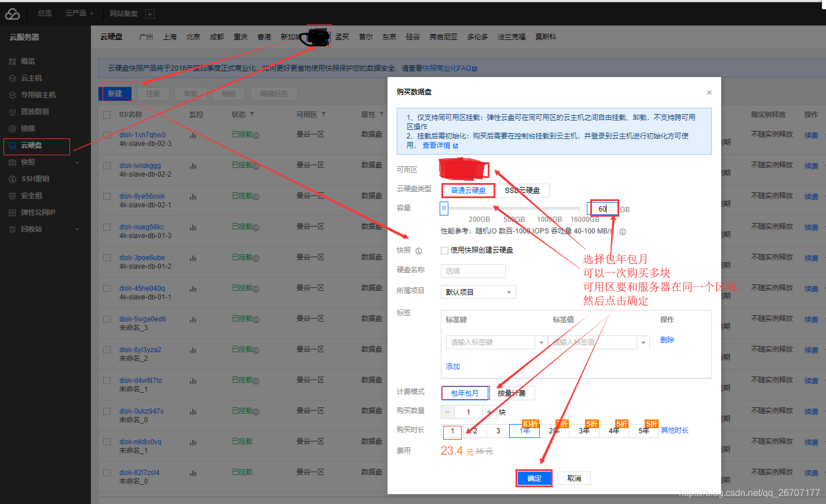Viewport: 826px width, 504px height.
Task: Go to 专用宿主机 in the sidebar
Action: (x=38, y=94)
